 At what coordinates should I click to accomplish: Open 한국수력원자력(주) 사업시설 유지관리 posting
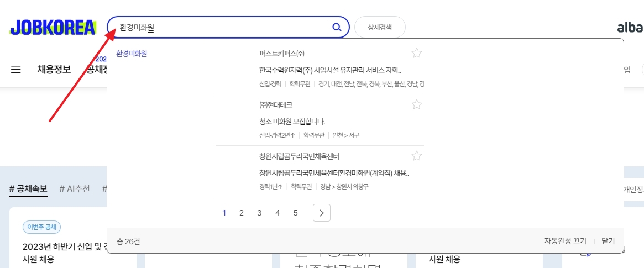pyautogui.click(x=330, y=70)
